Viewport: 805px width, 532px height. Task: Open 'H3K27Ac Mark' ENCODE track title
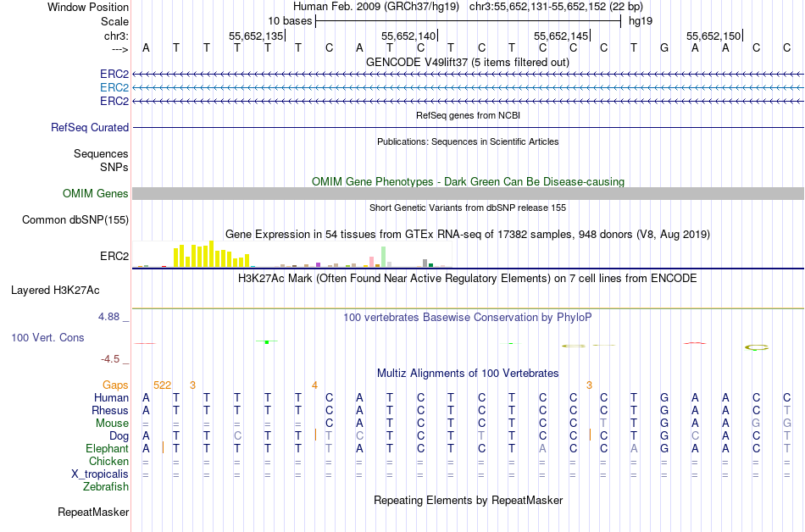pyautogui.click(x=468, y=279)
